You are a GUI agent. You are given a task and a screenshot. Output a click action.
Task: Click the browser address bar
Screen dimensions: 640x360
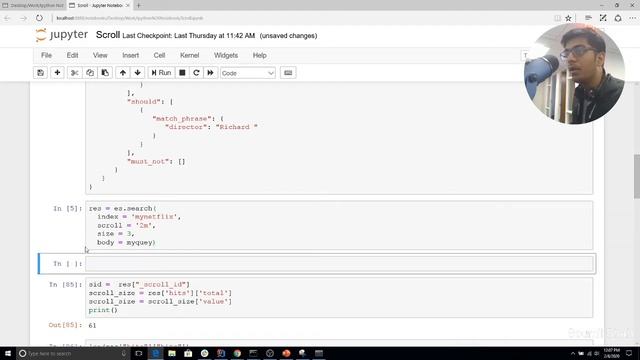302,18
